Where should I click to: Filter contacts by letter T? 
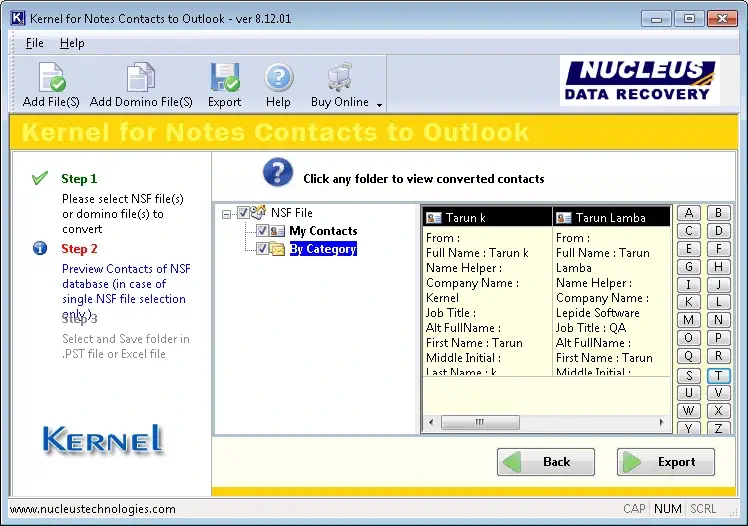[718, 376]
